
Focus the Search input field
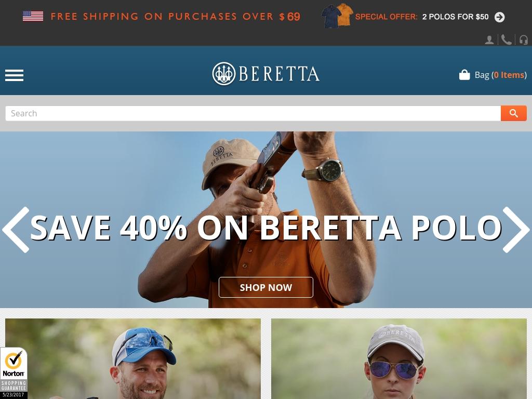253,113
